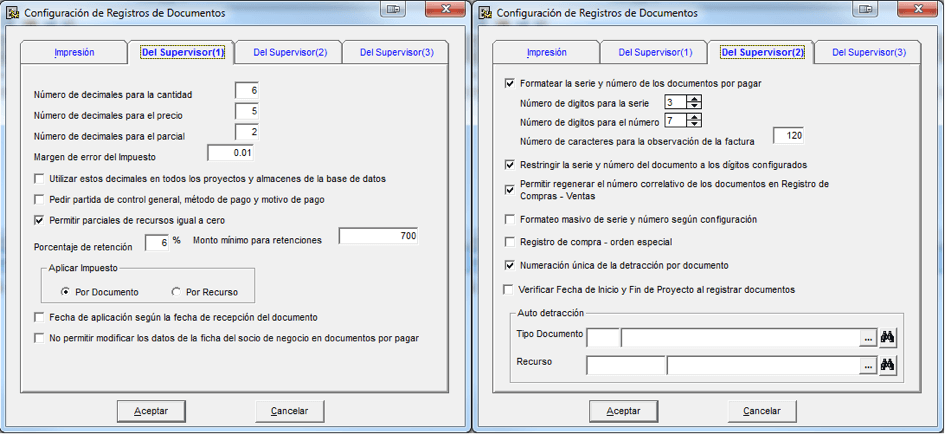945x435 pixels.
Task: Click Aceptar button in left dialog
Action: coord(151,411)
